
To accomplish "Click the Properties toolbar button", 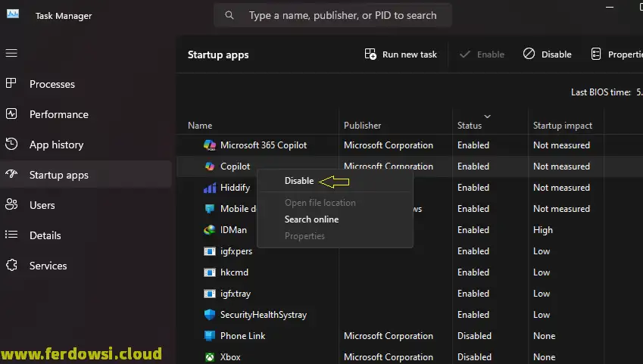I will 616,54.
